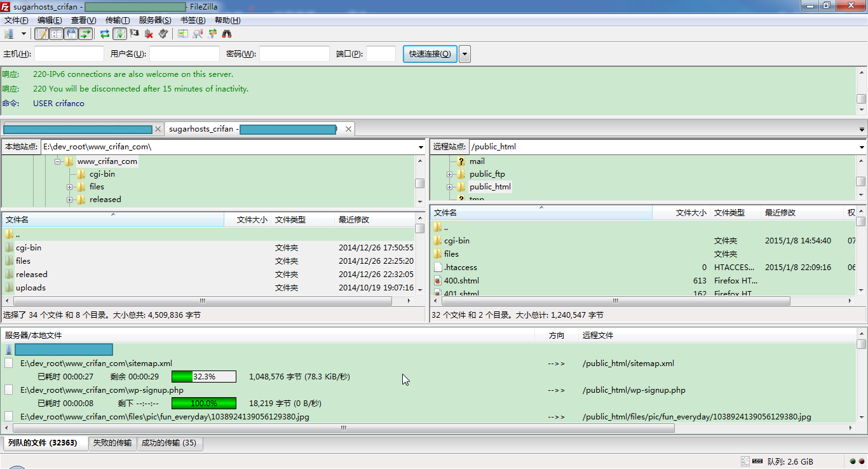Viewport: 868px width, 469px height.
Task: Open the Site Manager dropdown arrow
Action: (x=24, y=34)
